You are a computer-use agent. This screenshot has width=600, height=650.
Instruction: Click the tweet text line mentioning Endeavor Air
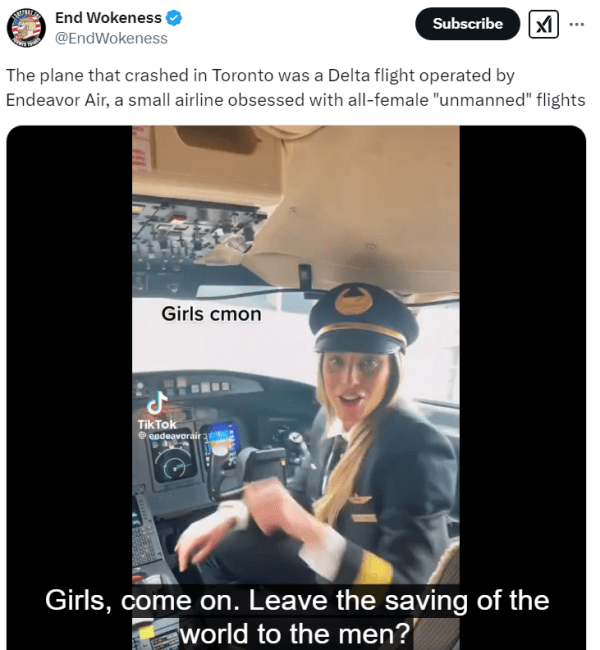pyautogui.click(x=296, y=100)
